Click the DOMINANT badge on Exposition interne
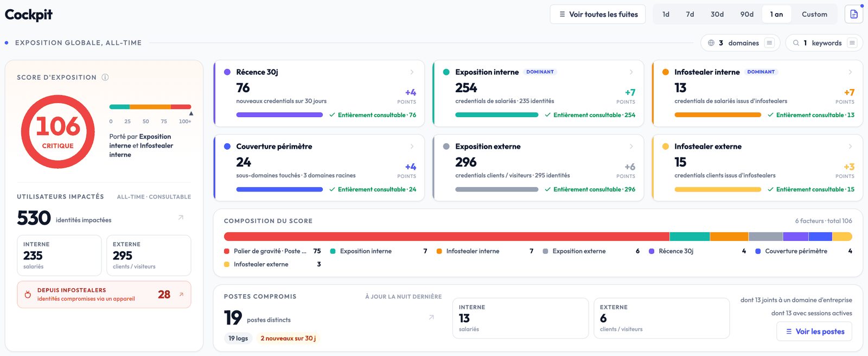The height and width of the screenshot is (356, 868). (x=540, y=72)
